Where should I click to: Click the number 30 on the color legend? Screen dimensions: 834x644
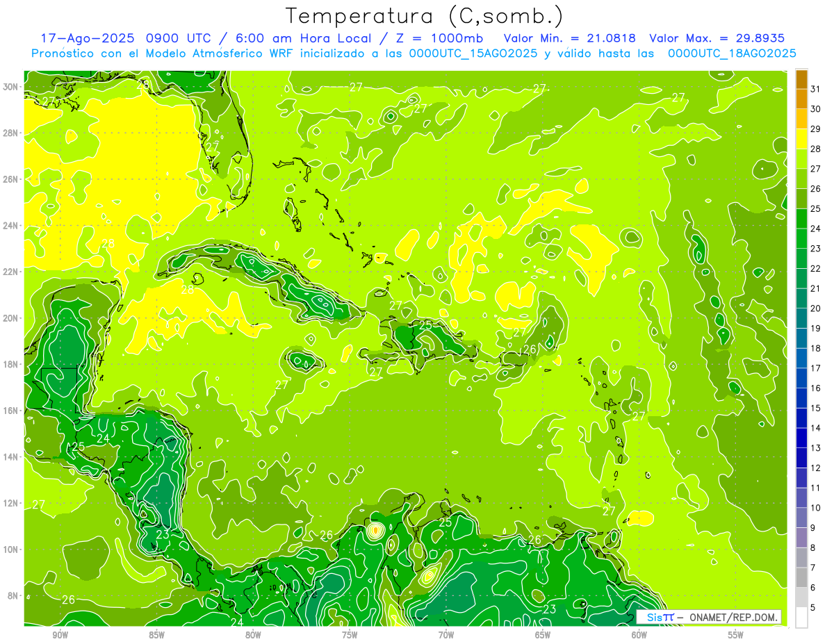click(816, 108)
